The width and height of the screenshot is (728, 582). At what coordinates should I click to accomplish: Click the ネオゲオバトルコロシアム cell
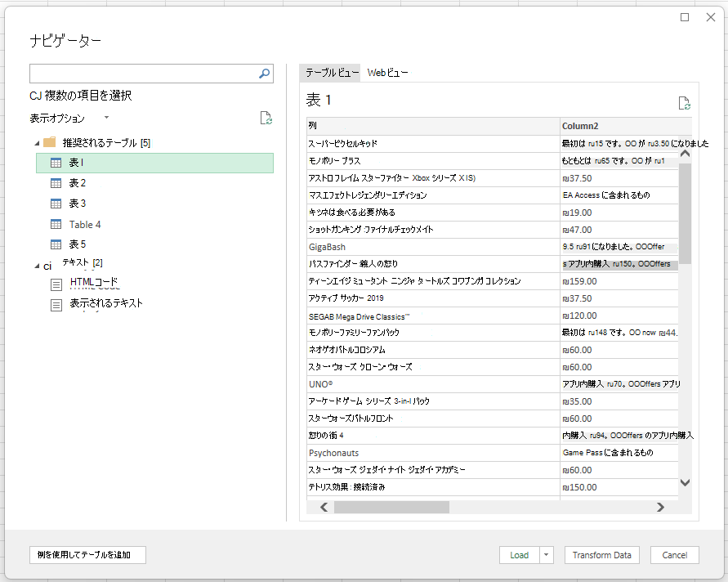433,350
